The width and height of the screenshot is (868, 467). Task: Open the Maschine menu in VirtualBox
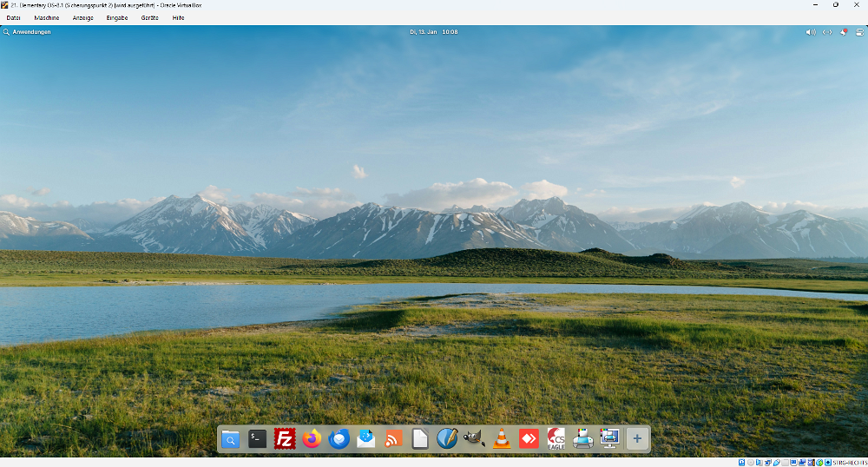click(47, 17)
